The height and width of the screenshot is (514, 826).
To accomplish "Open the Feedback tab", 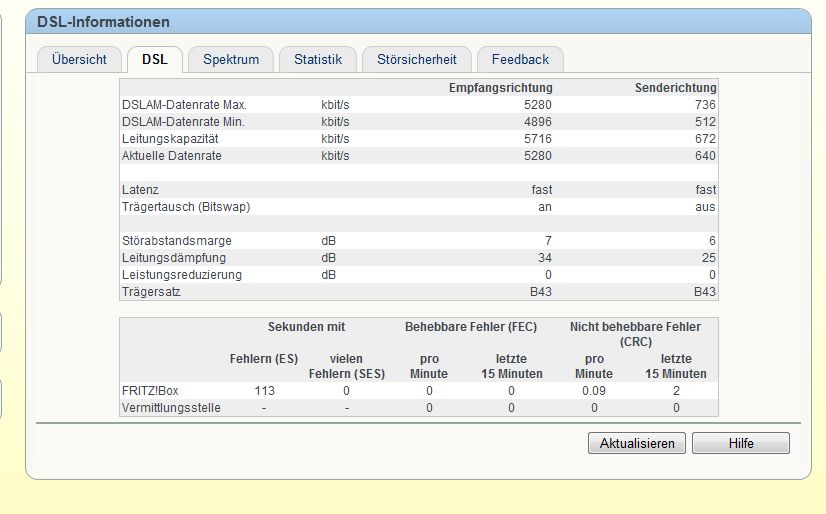I will point(520,60).
